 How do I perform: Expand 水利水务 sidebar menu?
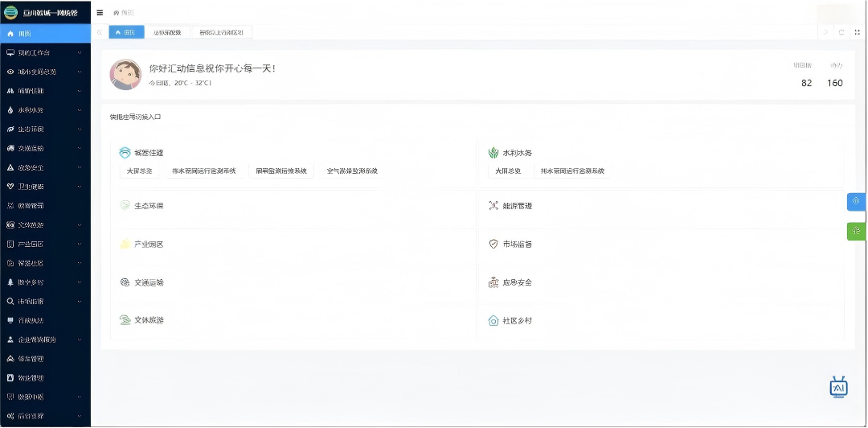pyautogui.click(x=45, y=110)
